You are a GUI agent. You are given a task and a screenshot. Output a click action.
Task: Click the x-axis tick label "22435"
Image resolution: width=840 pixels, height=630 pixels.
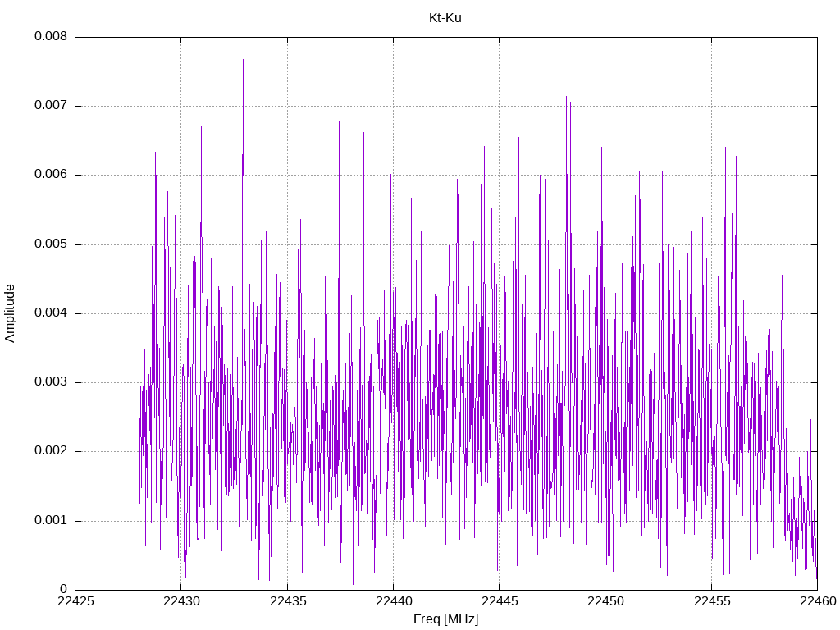pyautogui.click(x=288, y=601)
